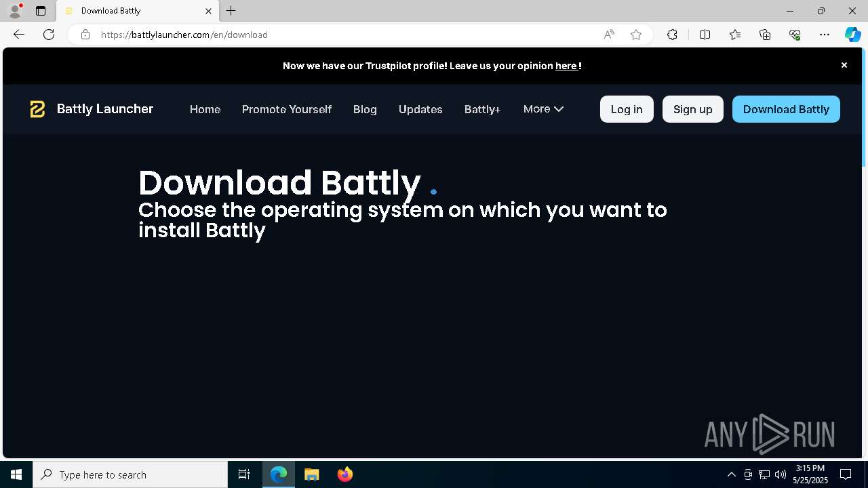Open Edge Settings and more menu
The width and height of the screenshot is (868, 488).
(x=825, y=35)
